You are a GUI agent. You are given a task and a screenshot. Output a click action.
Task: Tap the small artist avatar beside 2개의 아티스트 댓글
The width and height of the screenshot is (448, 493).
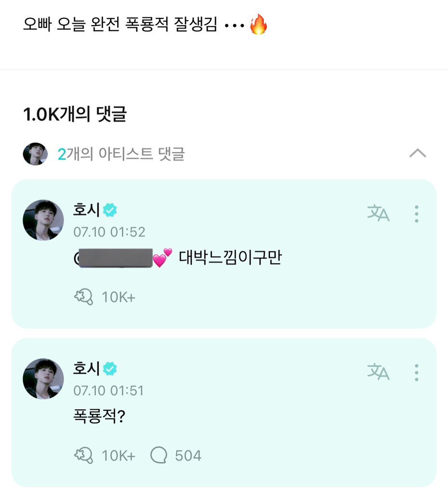(35, 154)
